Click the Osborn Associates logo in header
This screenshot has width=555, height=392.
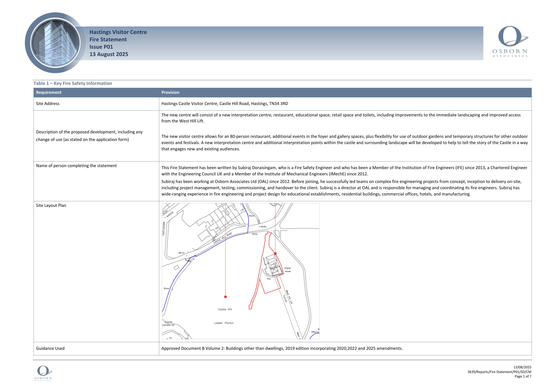510,42
